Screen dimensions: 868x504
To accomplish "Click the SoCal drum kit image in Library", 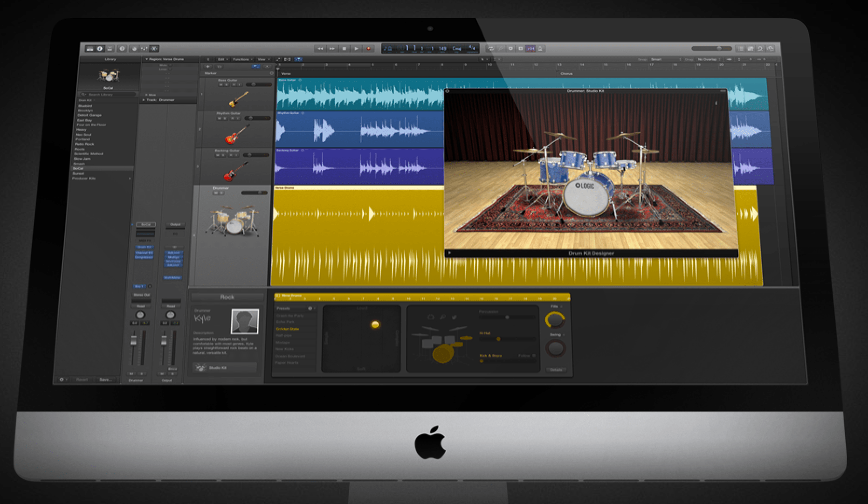I will pos(109,76).
